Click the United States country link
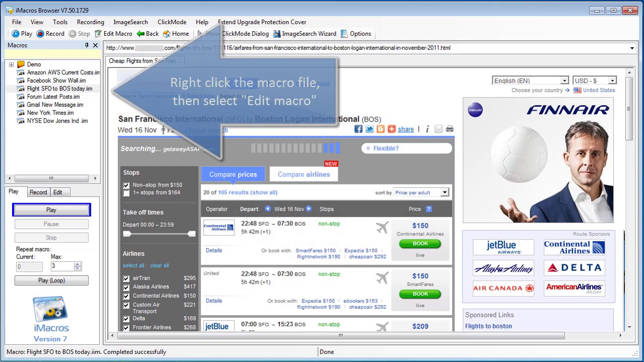644x362 pixels. 599,90
